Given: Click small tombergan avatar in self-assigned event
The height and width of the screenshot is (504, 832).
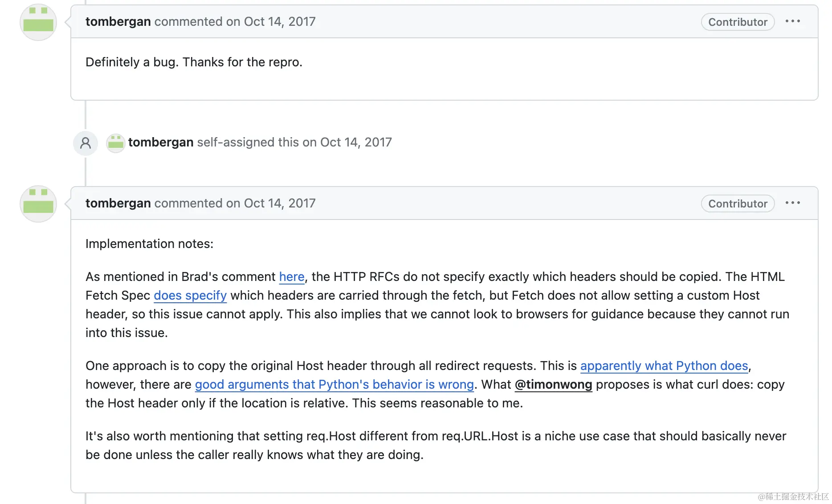Looking at the screenshot, I should (x=115, y=143).
